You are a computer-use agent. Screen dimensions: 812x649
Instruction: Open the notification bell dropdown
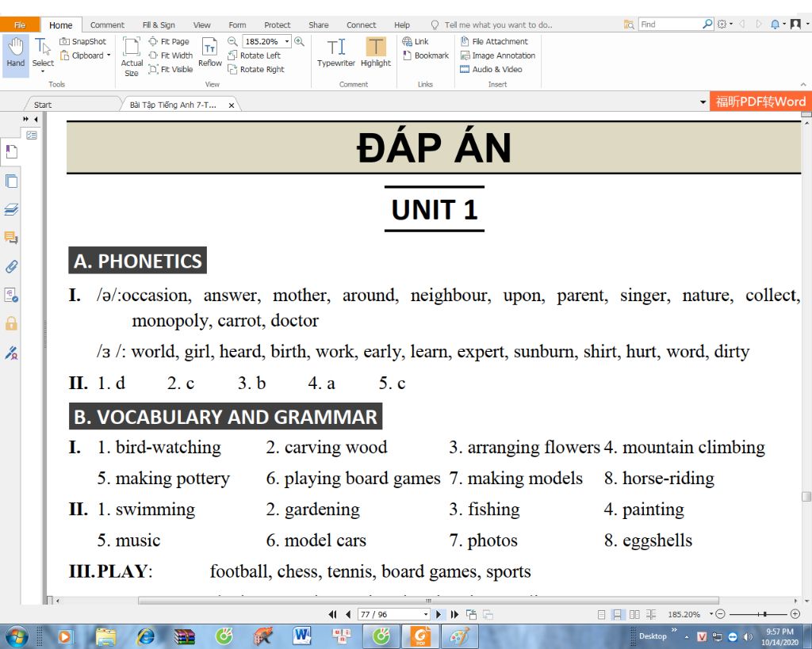point(778,25)
